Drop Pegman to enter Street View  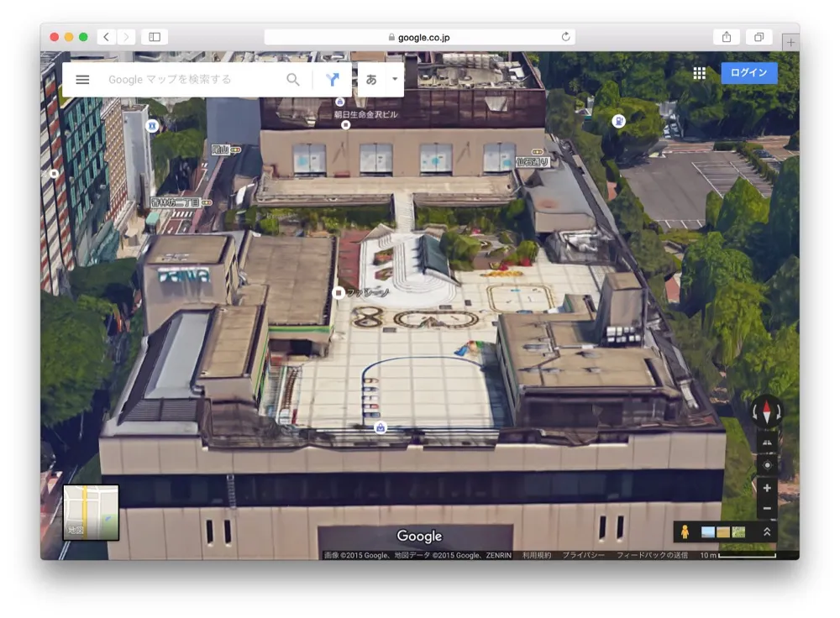pos(685,532)
